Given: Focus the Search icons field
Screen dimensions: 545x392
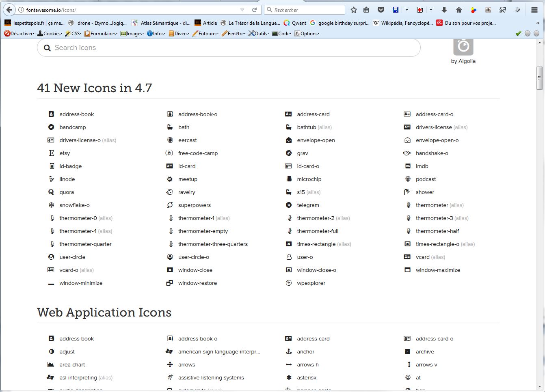Looking at the screenshot, I should (x=229, y=47).
